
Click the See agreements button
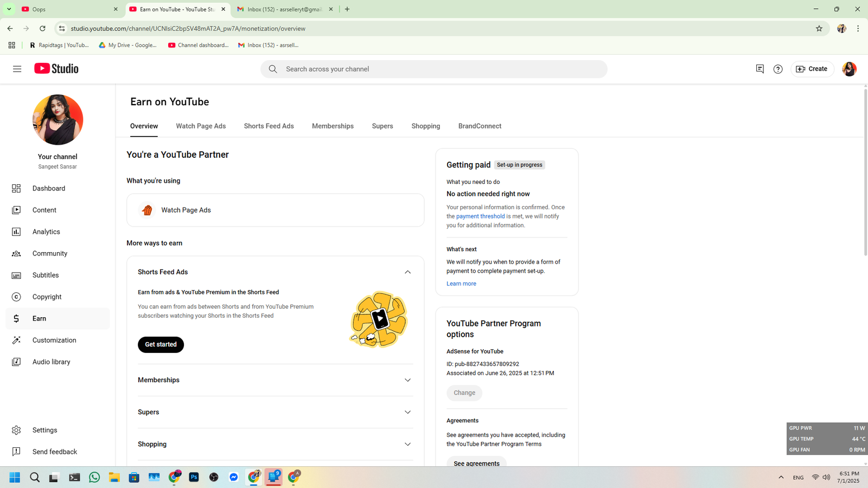tap(476, 463)
